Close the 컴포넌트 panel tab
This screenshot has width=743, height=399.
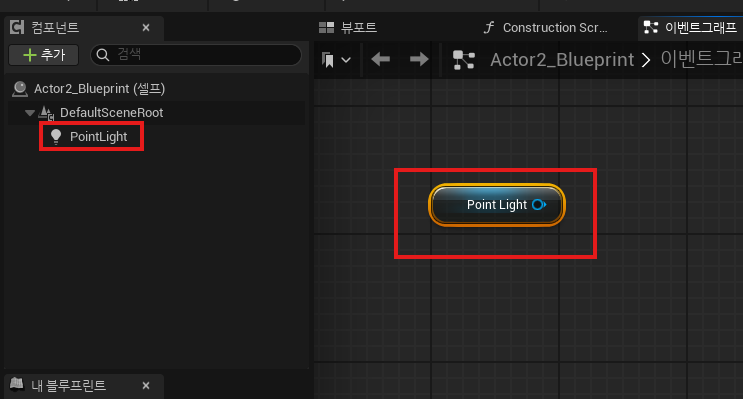point(146,28)
